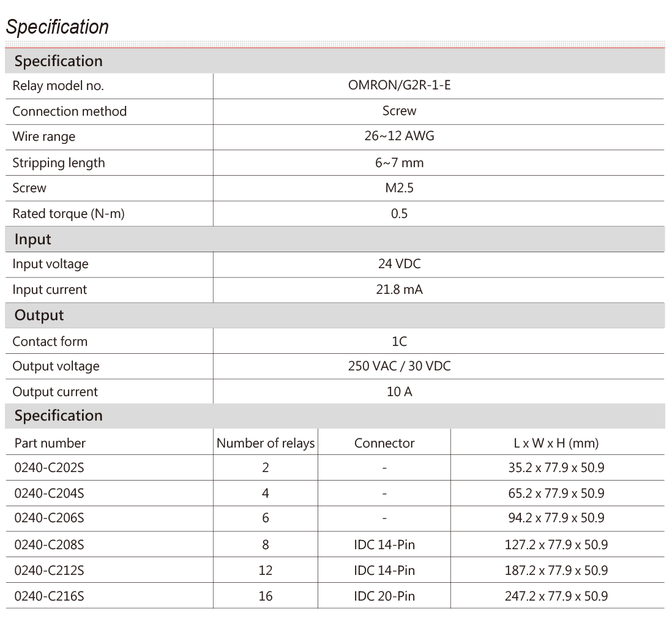Click relay count '8' in 0240-C208S row
The height and width of the screenshot is (622, 672).
click(x=266, y=545)
